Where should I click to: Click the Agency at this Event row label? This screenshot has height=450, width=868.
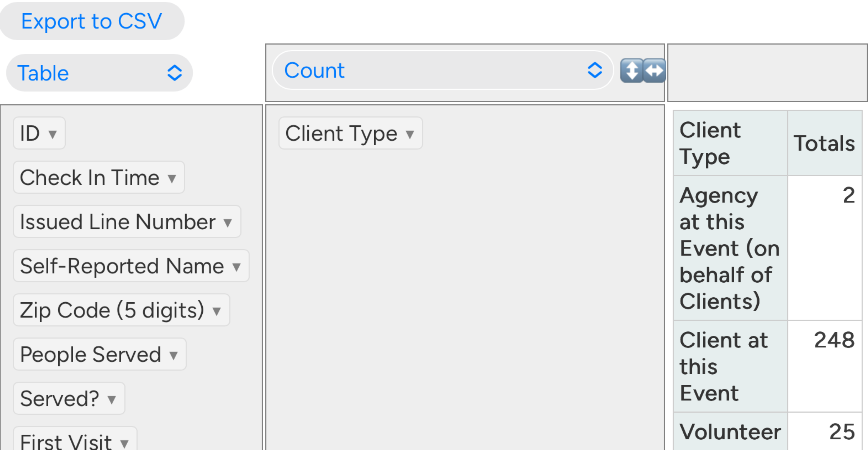pos(730,248)
